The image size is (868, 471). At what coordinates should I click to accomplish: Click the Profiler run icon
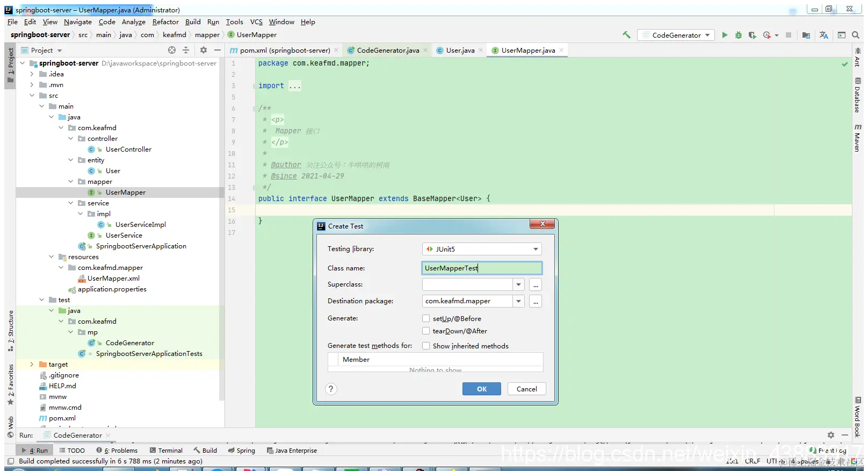(x=767, y=35)
